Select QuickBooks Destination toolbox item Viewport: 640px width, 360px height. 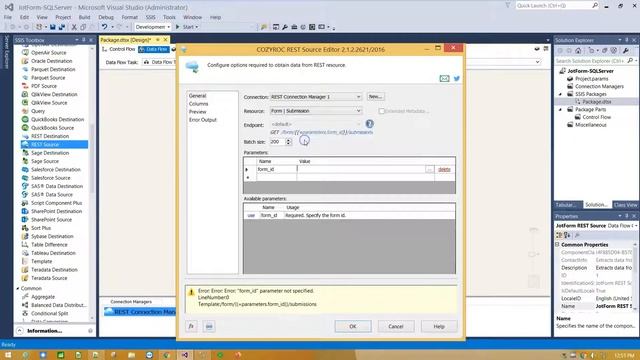57,120
